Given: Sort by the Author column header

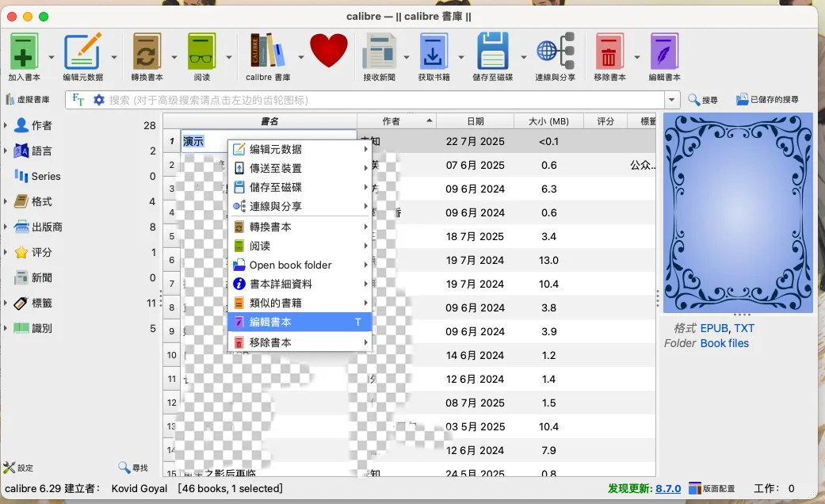Looking at the screenshot, I should coord(396,121).
